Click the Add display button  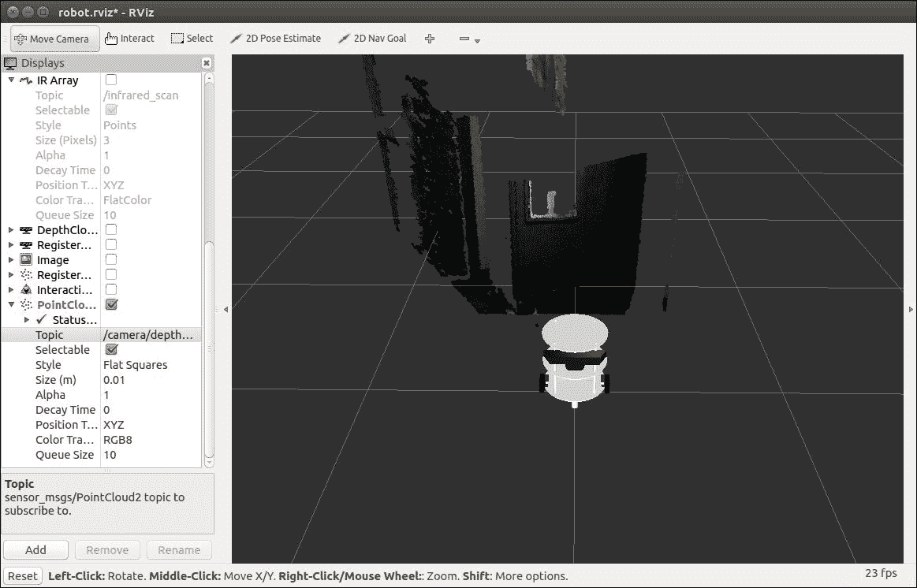pos(35,550)
